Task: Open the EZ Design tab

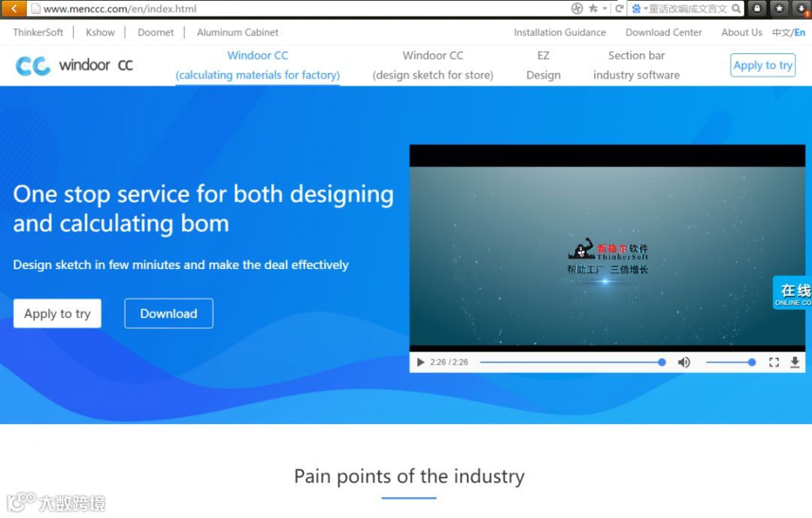Action: 544,65
